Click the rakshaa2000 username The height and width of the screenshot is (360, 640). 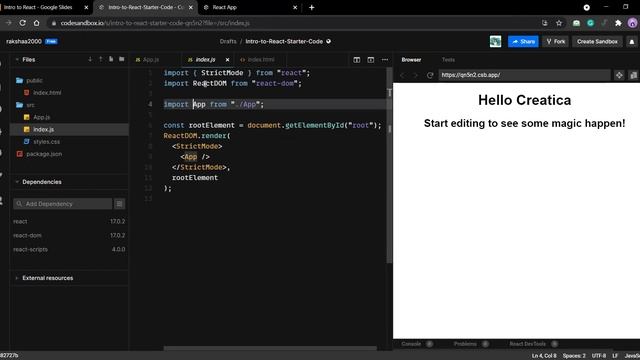point(24,42)
